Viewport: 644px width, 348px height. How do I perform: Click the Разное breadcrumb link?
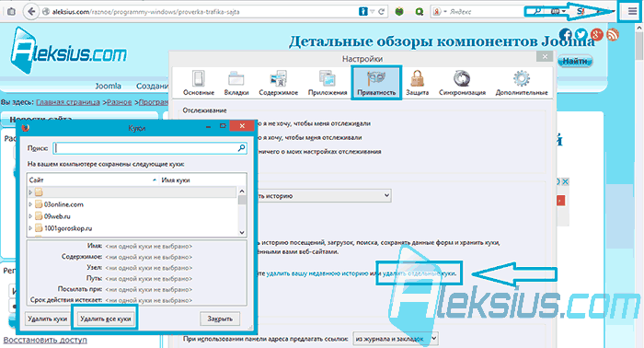click(x=119, y=102)
